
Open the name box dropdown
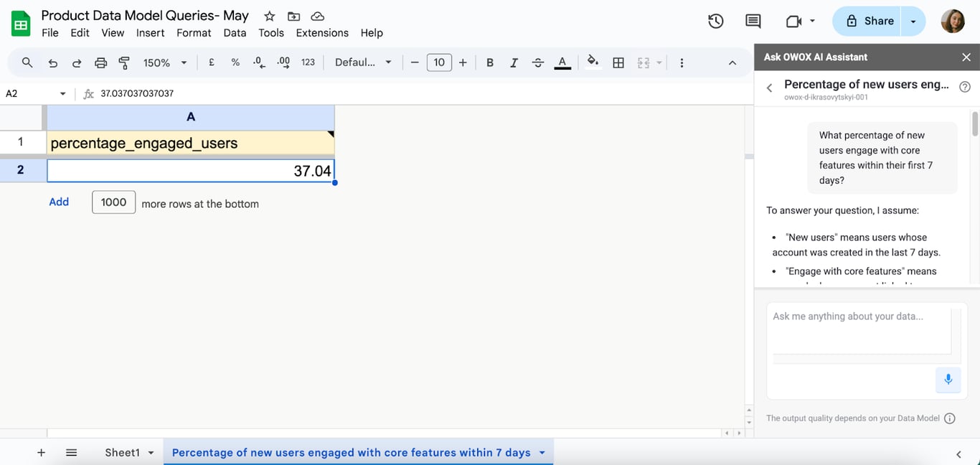click(x=62, y=94)
